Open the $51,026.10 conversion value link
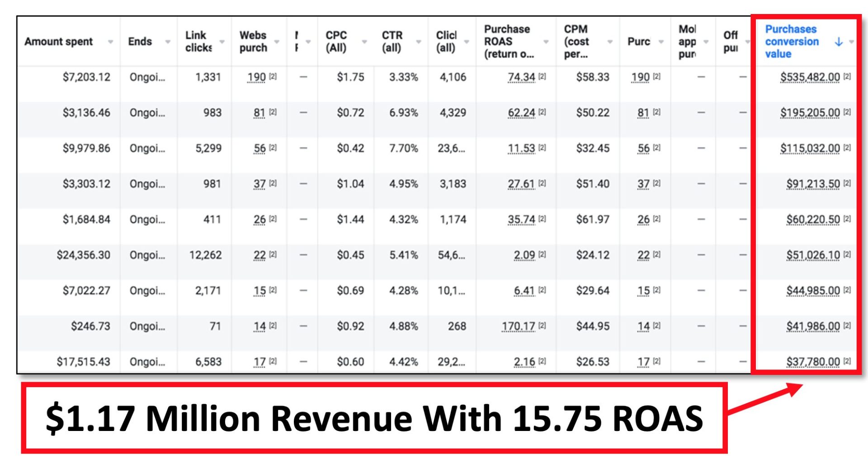The width and height of the screenshot is (868, 459). (x=813, y=255)
